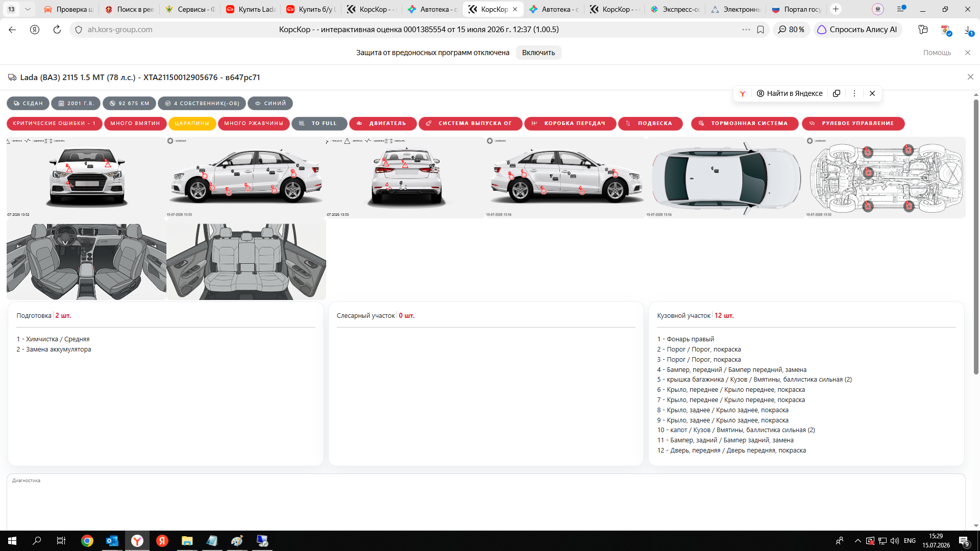Click the browser reload page icon
The width and height of the screenshot is (980, 551).
[57, 30]
